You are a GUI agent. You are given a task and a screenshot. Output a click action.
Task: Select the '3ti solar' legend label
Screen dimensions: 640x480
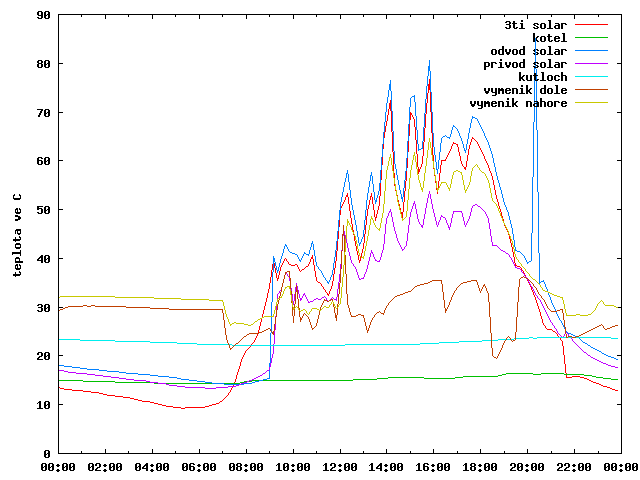(x=536, y=25)
